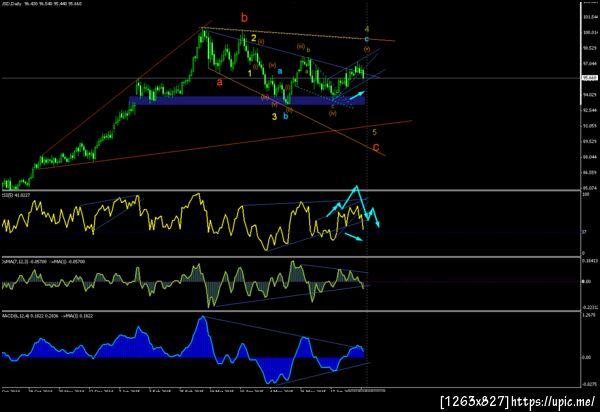
Task: Click the current price tag on price scale
Action: coord(589,78)
